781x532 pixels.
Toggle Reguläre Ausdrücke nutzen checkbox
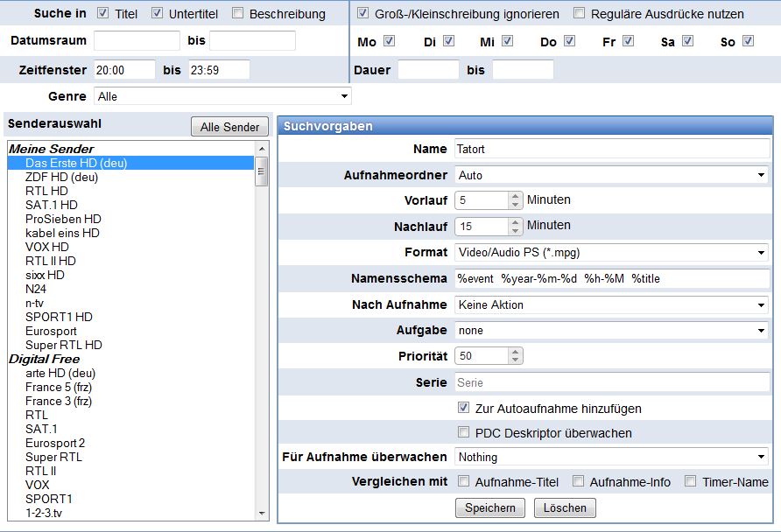(x=580, y=13)
